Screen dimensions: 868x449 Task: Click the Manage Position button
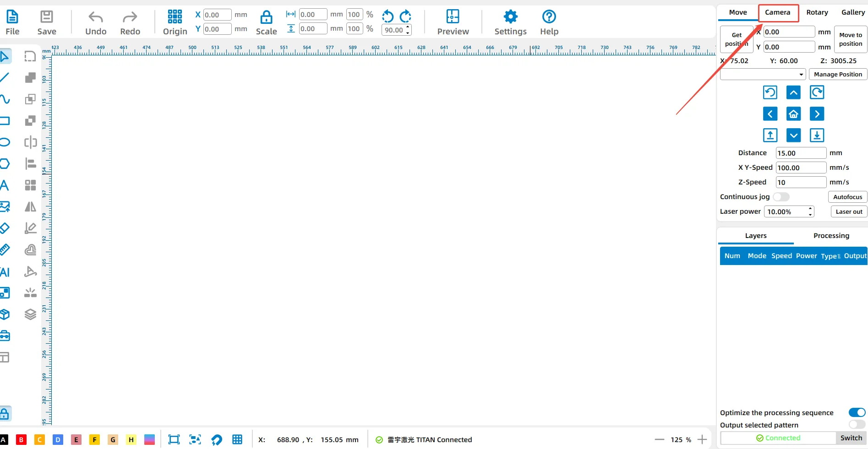(838, 74)
